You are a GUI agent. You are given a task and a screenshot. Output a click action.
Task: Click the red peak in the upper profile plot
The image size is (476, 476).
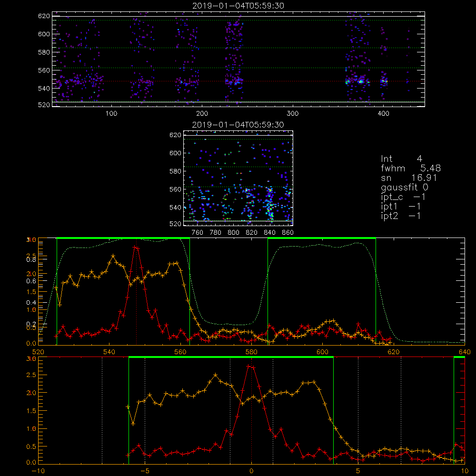(135, 248)
